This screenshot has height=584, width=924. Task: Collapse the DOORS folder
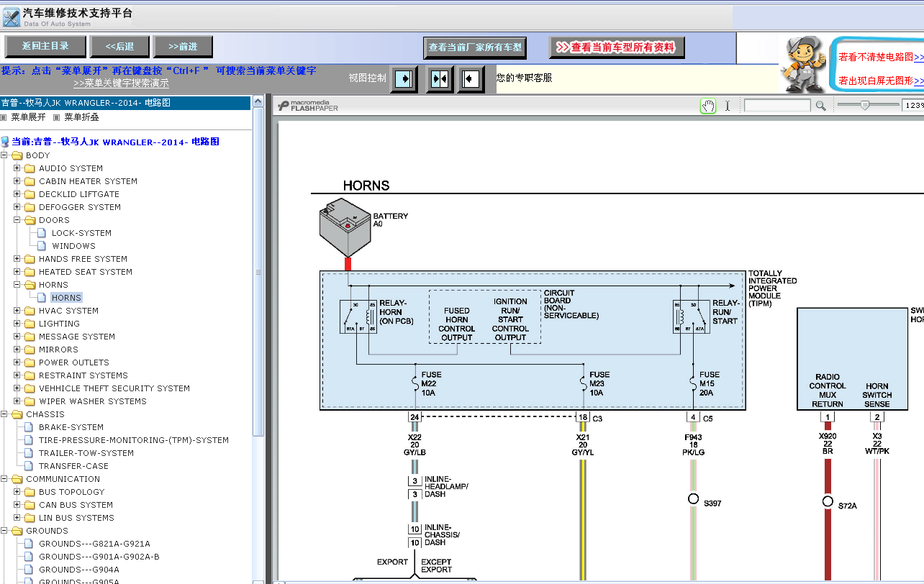click(17, 220)
